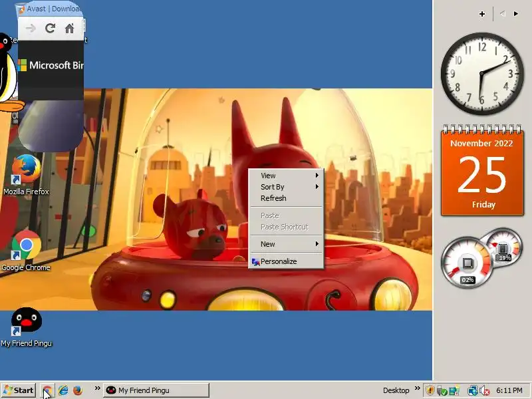Image resolution: width=532 pixels, height=399 pixels.
Task: Click the sidebar add gadget plus button
Action: (481, 14)
